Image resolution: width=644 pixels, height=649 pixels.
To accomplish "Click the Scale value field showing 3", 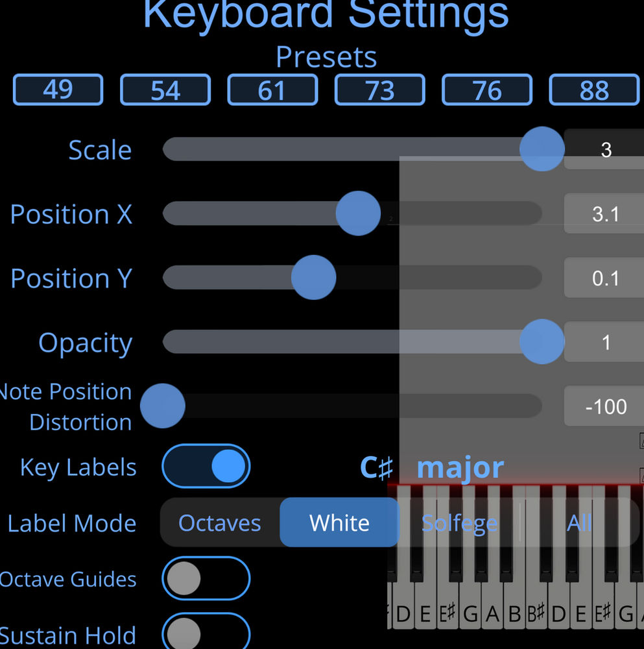I will coord(606,150).
